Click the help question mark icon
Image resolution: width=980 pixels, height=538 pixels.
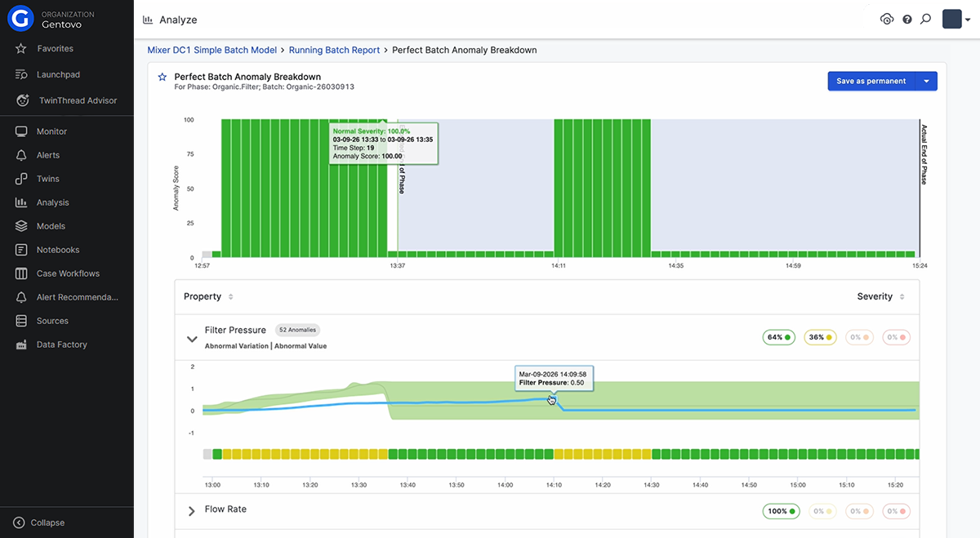point(906,18)
